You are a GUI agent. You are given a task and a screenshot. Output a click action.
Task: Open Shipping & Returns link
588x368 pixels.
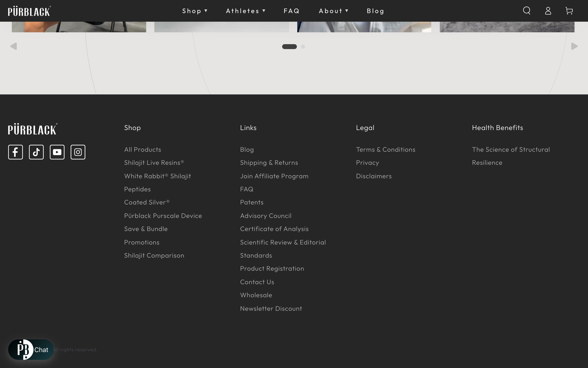tap(269, 163)
